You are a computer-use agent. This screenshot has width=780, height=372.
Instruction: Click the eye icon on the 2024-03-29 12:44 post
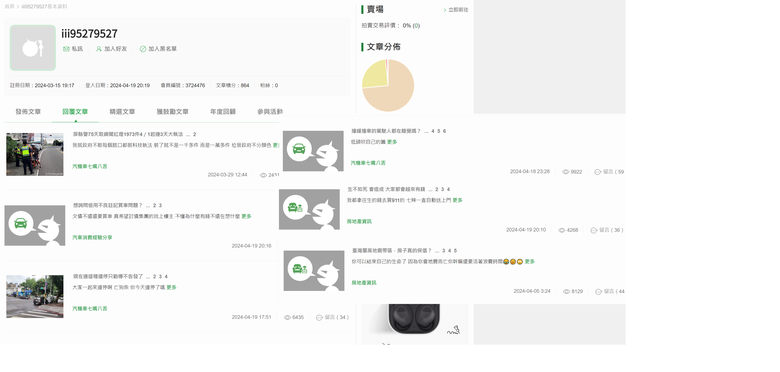pyautogui.click(x=263, y=175)
